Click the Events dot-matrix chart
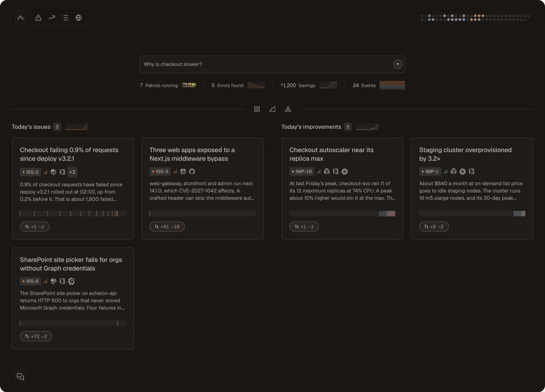Viewport: 545px width, 392px height. click(392, 85)
